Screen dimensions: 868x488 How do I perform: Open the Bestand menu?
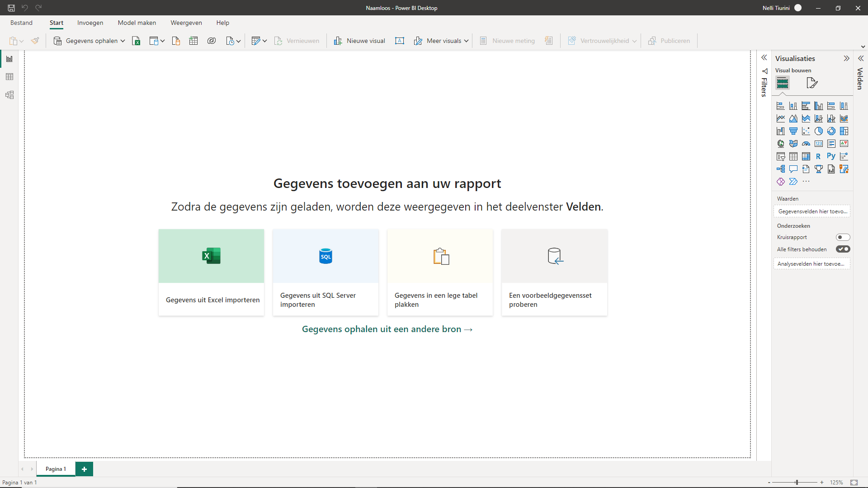coord(22,23)
